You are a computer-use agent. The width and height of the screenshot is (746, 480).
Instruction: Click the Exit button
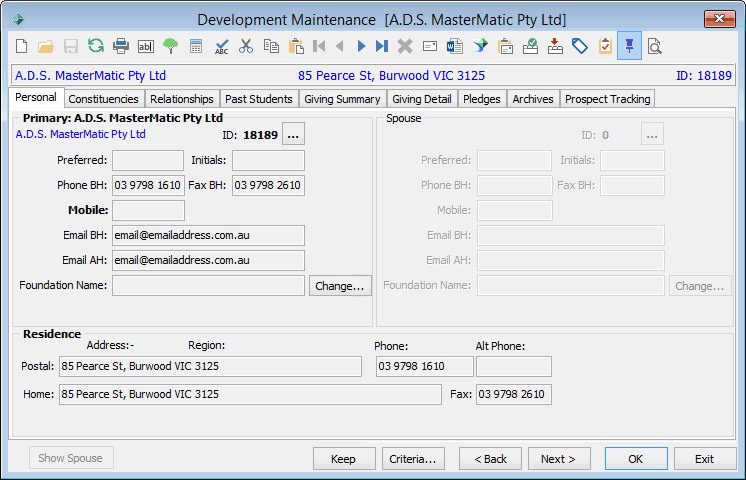[x=705, y=459]
